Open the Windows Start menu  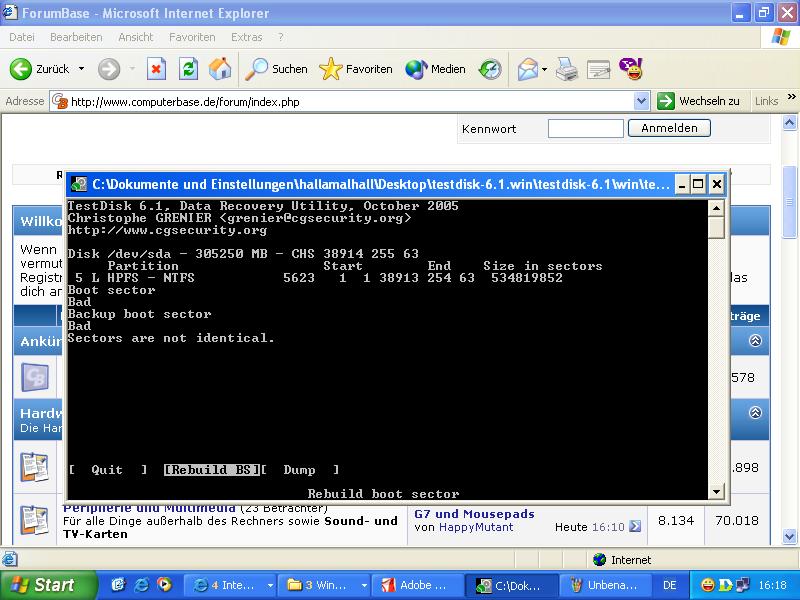click(x=48, y=585)
